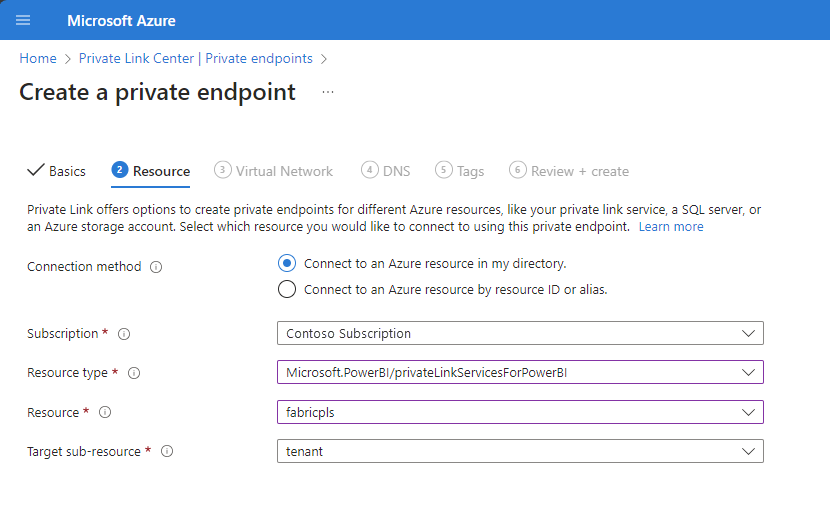Click the step 5 circle icon
Screen dimensions: 830x517
point(444,169)
